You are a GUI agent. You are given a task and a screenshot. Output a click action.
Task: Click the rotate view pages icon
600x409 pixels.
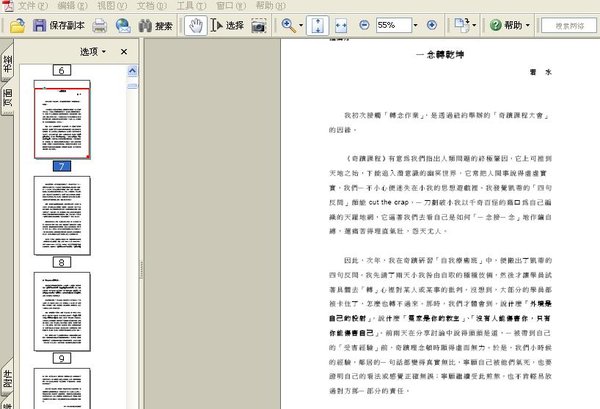tap(461, 25)
